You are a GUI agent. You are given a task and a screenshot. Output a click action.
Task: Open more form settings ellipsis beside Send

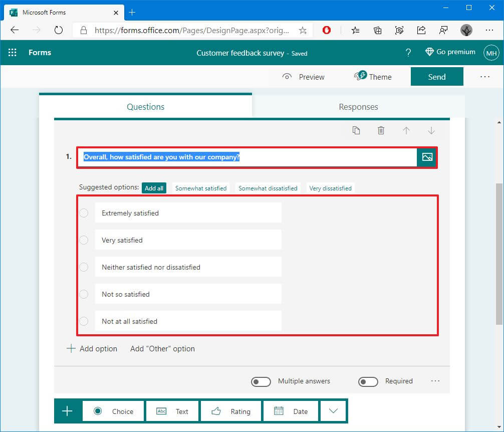pos(484,77)
